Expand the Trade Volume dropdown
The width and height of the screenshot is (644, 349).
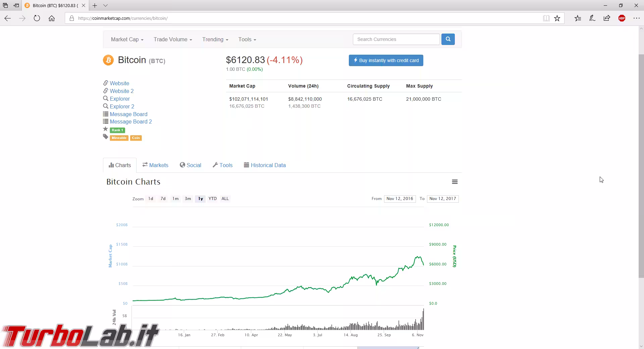click(173, 40)
